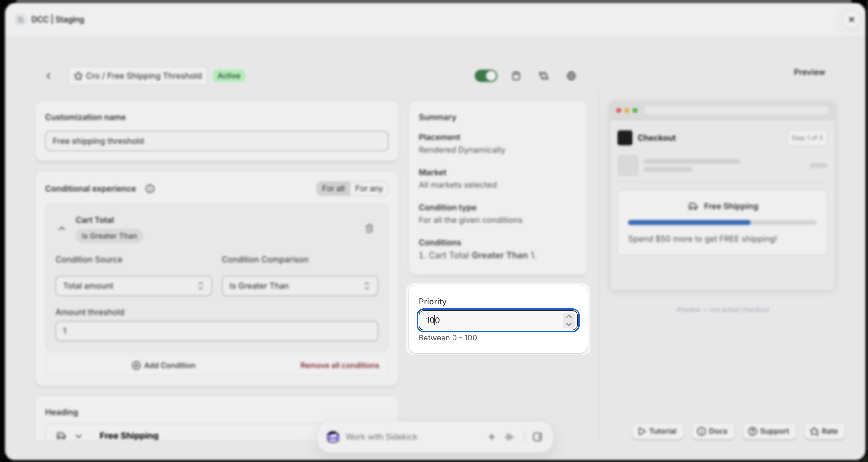Click the Active status badge
Screen dimensions: 868x462
pos(229,76)
